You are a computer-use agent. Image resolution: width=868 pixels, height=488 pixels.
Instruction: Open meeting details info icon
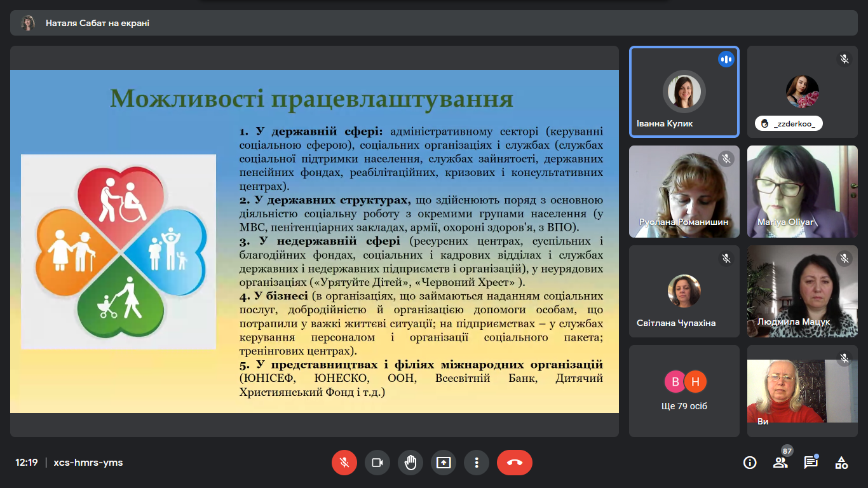(x=750, y=463)
